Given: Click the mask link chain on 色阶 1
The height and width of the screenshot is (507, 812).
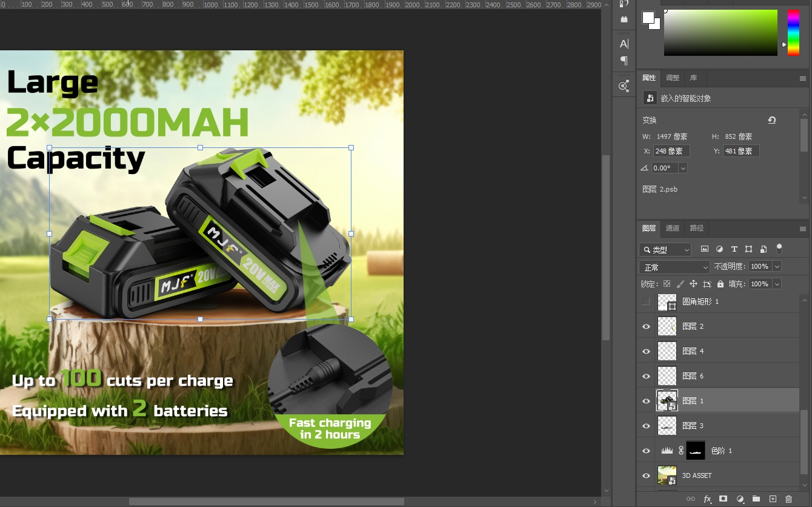Looking at the screenshot, I should 681,451.
